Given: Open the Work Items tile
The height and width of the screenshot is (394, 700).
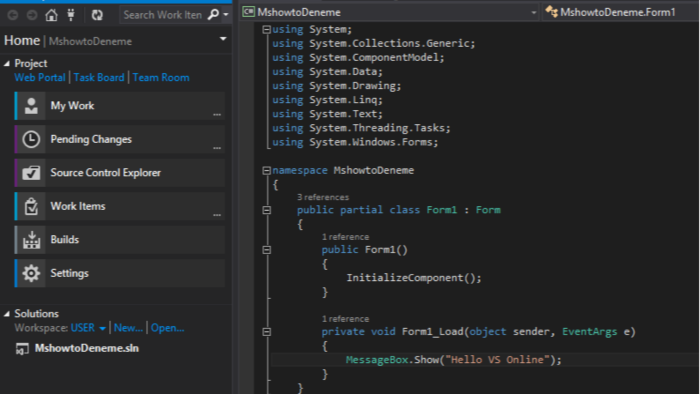Looking at the screenshot, I should pyautogui.click(x=120, y=206).
